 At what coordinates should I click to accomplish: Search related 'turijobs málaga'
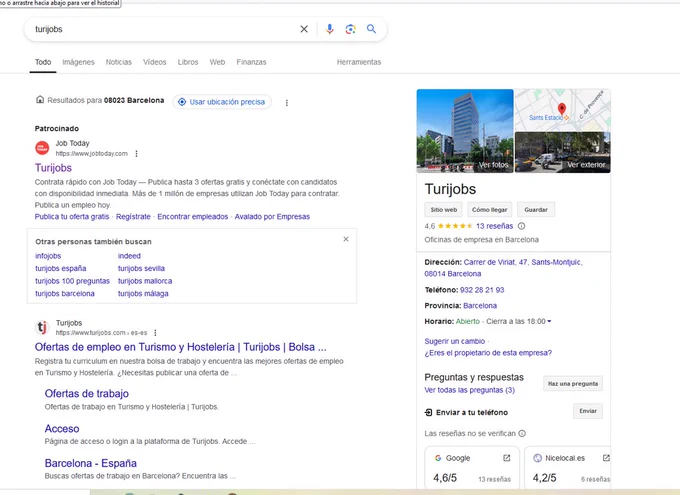[x=143, y=294]
